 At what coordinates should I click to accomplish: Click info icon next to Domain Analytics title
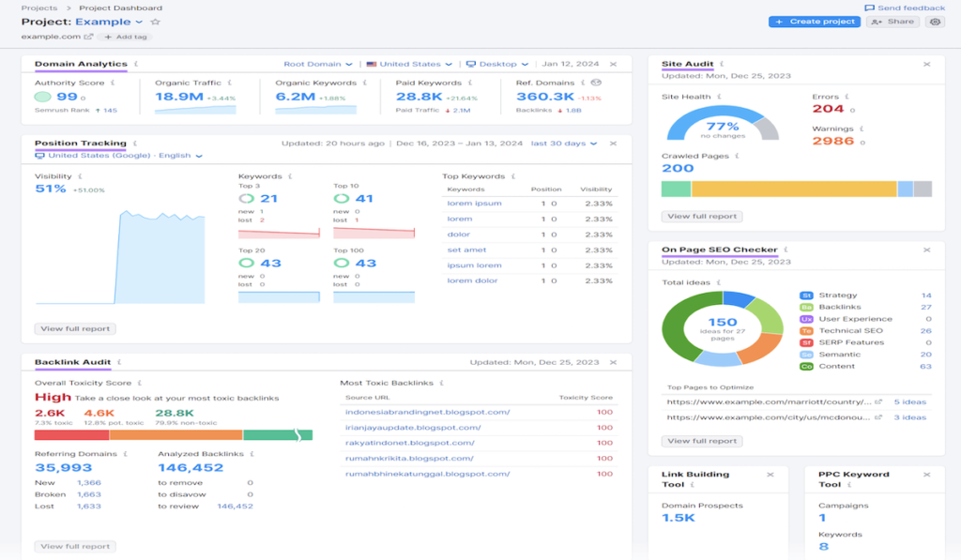tap(136, 65)
